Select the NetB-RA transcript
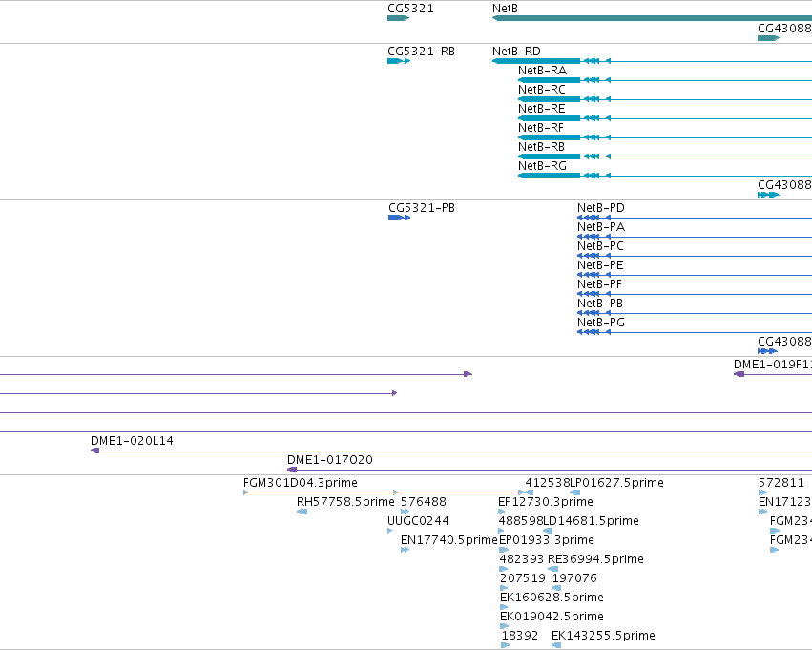The width and height of the screenshot is (812, 650). pyautogui.click(x=665, y=80)
